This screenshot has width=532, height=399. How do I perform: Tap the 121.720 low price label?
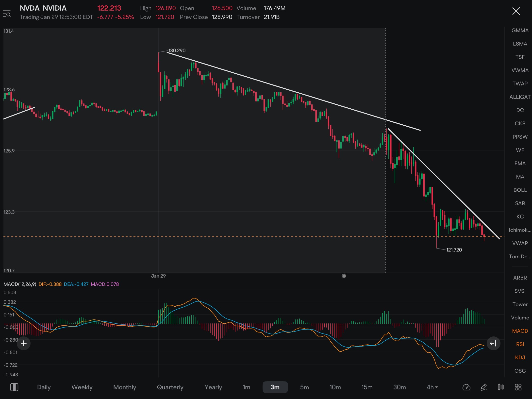coord(454,250)
